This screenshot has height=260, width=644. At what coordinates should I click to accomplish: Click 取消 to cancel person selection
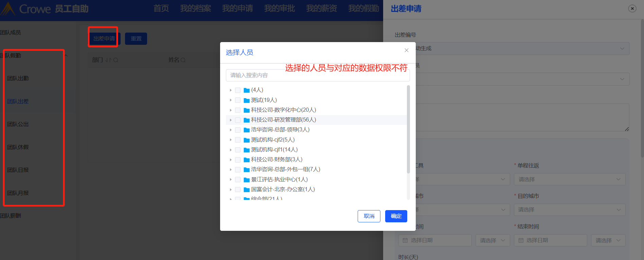click(x=369, y=216)
